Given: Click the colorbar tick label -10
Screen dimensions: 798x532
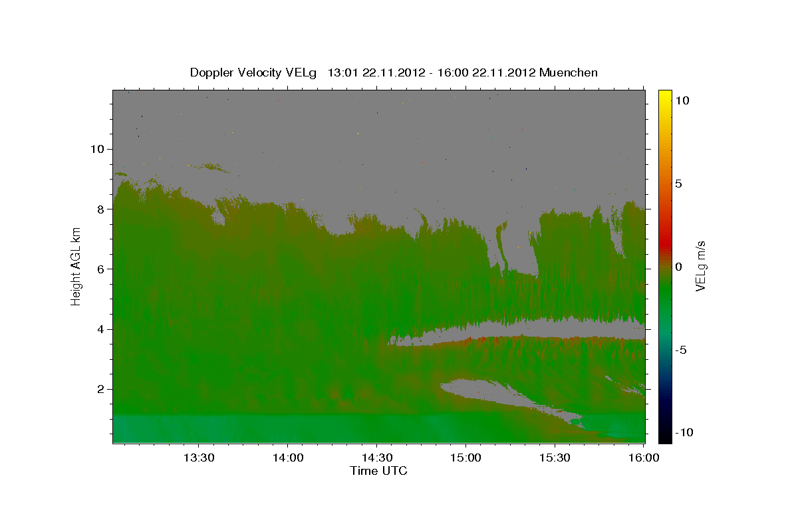Looking at the screenshot, I should [x=684, y=432].
